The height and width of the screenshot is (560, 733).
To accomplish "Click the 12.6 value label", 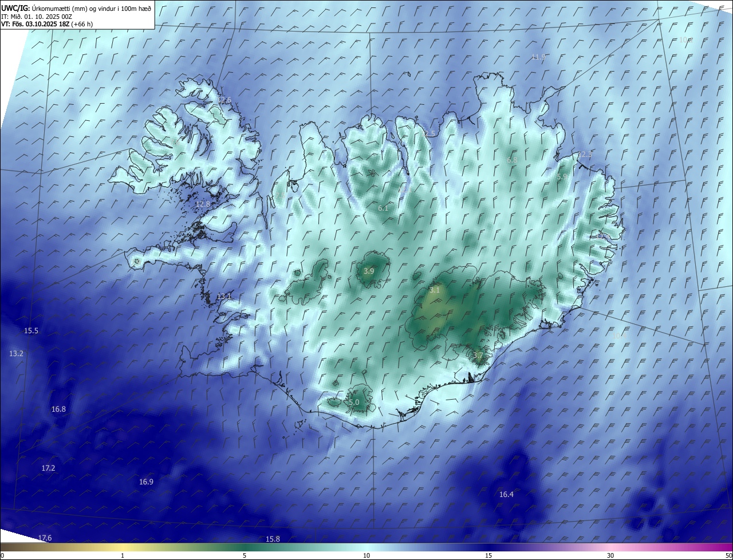I will [224, 101].
